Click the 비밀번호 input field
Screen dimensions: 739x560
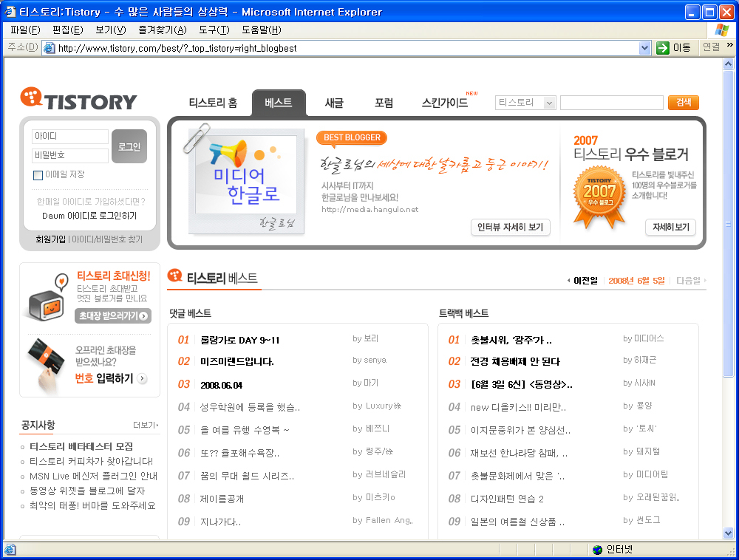69,155
